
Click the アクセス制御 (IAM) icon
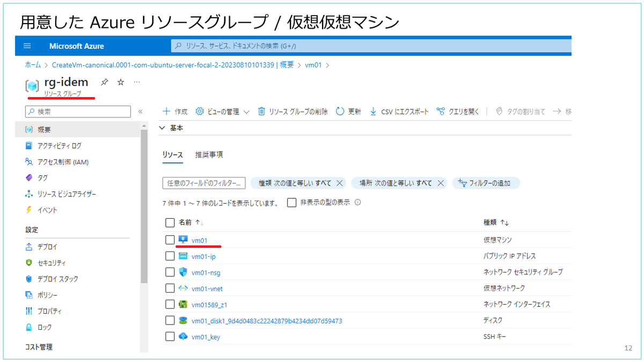(29, 162)
